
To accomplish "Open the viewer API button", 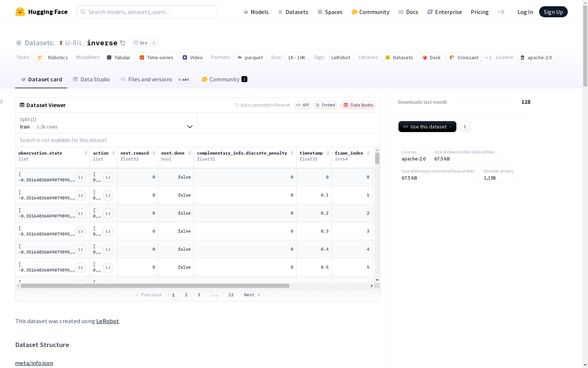I will [302, 105].
